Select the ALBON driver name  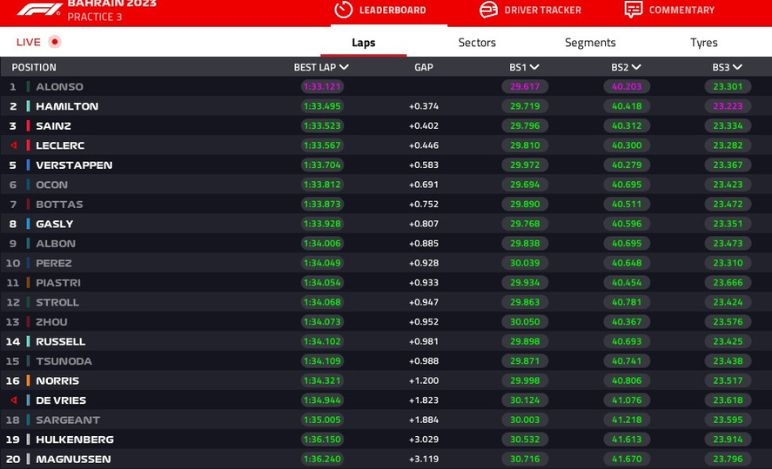[x=56, y=244]
